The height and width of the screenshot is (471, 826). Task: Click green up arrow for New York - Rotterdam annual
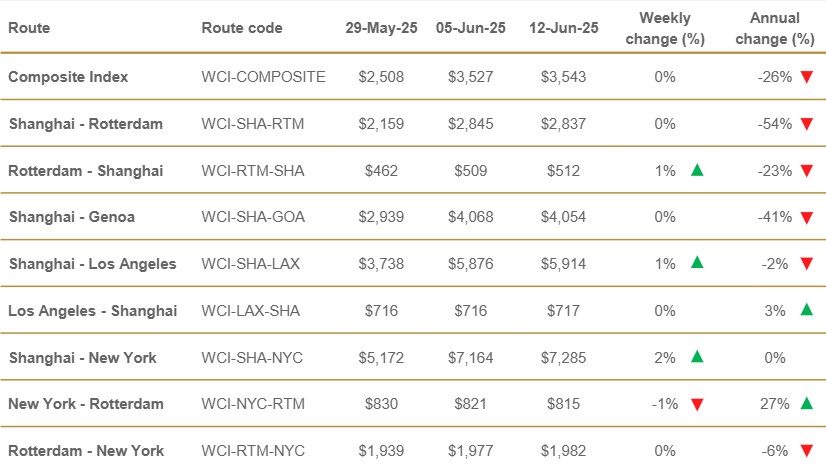(806, 404)
